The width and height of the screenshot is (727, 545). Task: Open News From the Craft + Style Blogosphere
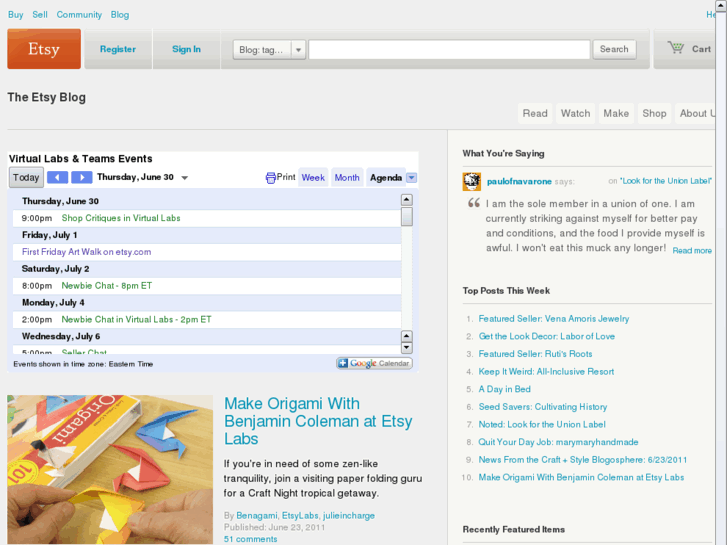pos(583,460)
